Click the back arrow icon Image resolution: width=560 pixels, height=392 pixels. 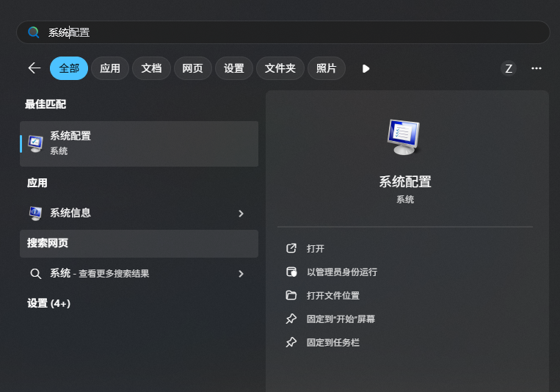coord(34,68)
